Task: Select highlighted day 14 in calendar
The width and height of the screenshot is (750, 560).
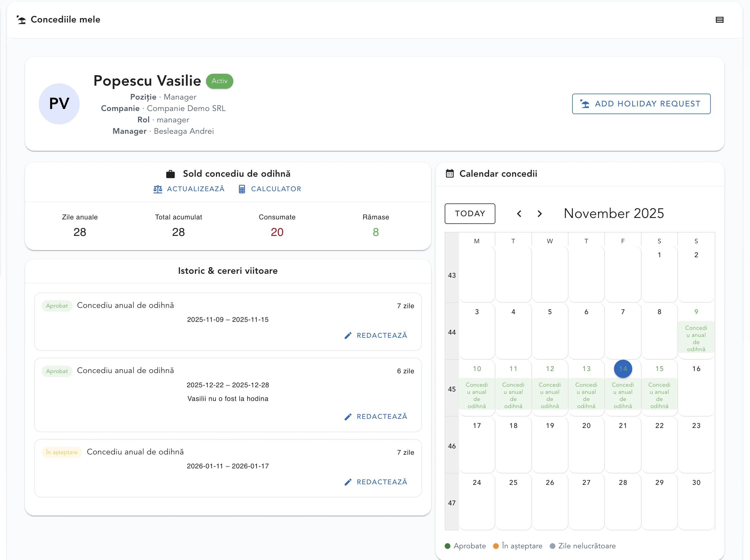Action: click(x=623, y=369)
